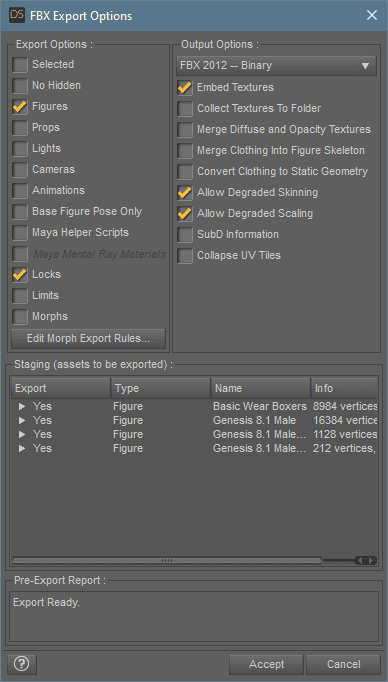The width and height of the screenshot is (388, 682).
Task: Enable Collapse UV Tiles checkbox
Action: [x=185, y=255]
